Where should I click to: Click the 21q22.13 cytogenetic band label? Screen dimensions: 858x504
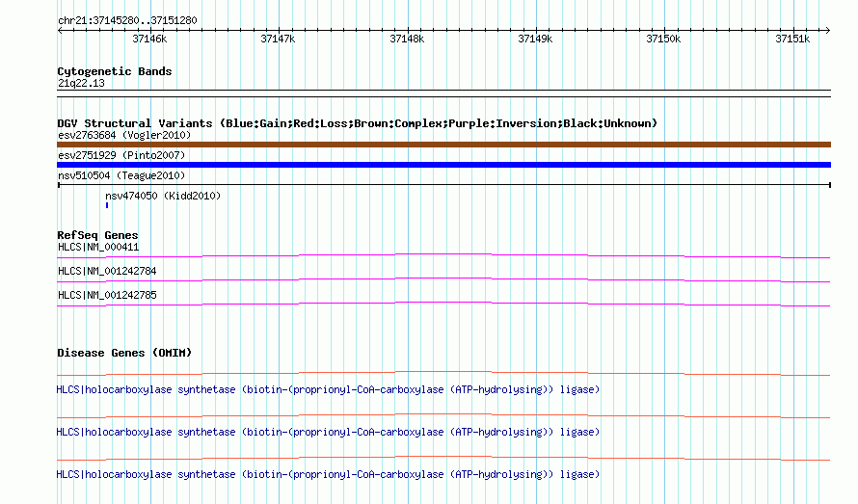[x=81, y=83]
